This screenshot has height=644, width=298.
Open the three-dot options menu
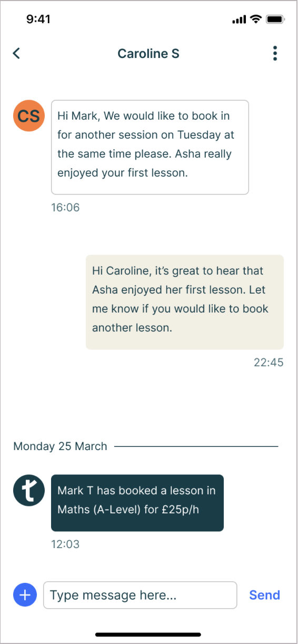275,53
